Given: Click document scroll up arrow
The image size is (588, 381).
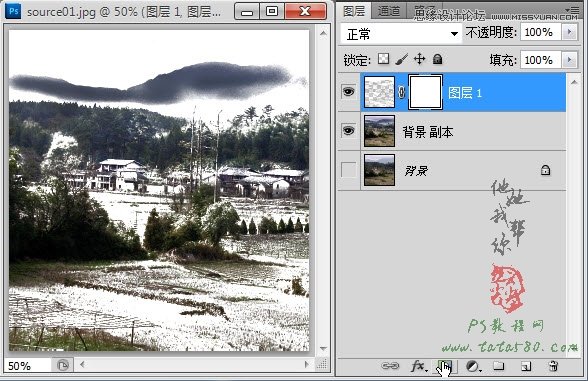Looking at the screenshot, I should (x=323, y=33).
